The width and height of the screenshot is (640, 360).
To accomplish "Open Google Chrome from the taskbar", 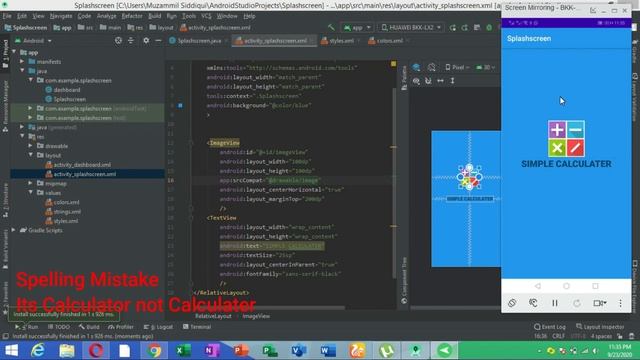I will (154, 351).
